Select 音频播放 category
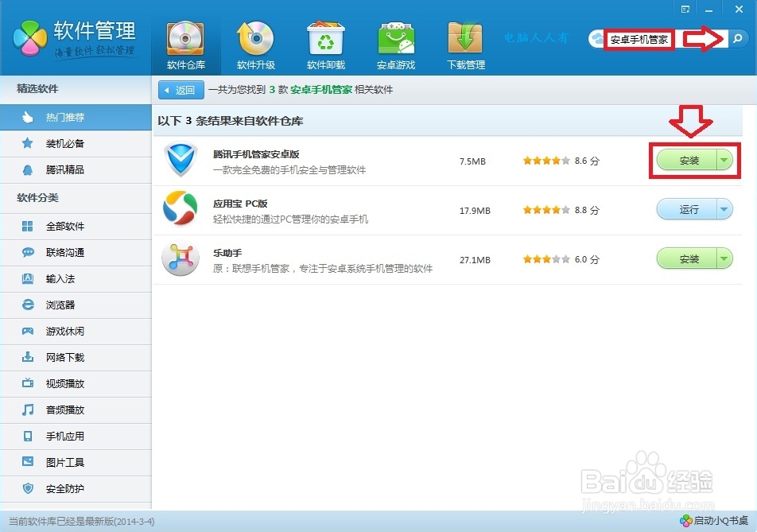The image size is (757, 532). [x=76, y=410]
